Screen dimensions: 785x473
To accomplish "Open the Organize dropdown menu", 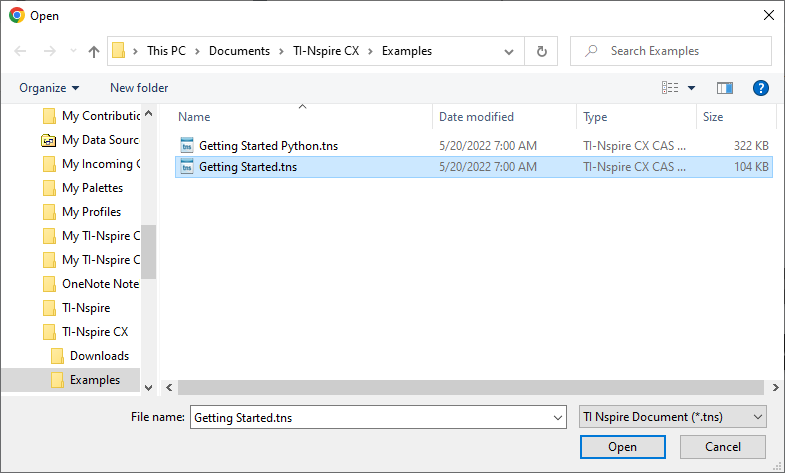I will [x=49, y=88].
